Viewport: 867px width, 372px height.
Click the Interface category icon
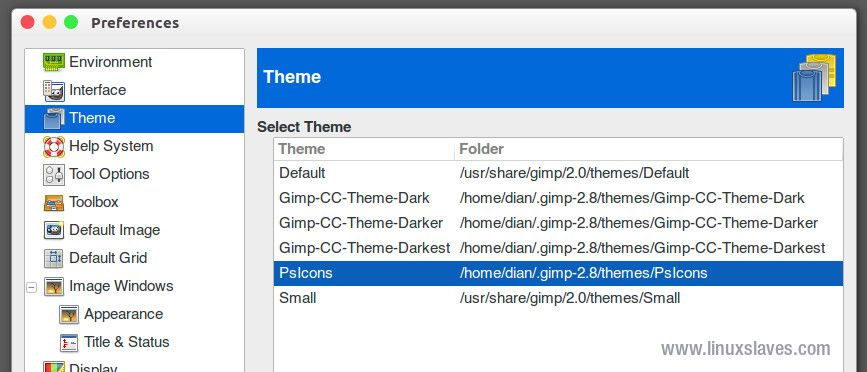(54, 90)
